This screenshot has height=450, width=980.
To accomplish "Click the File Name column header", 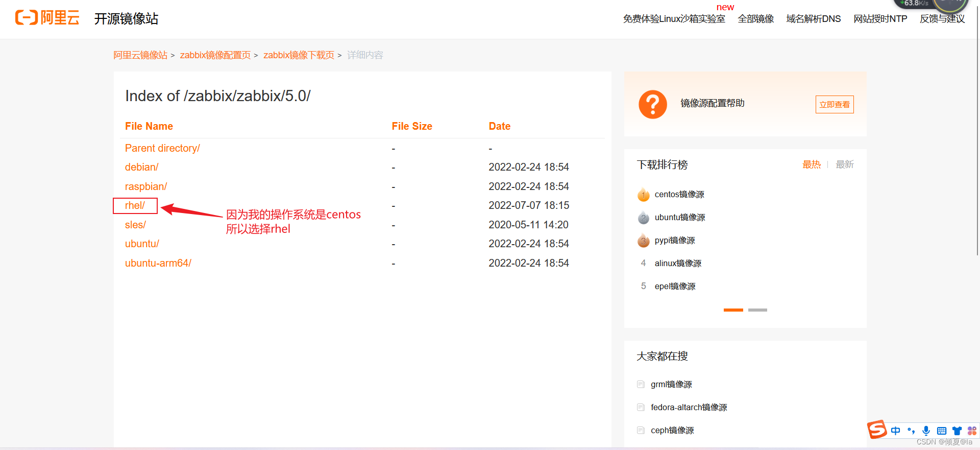I will pyautogui.click(x=149, y=126).
